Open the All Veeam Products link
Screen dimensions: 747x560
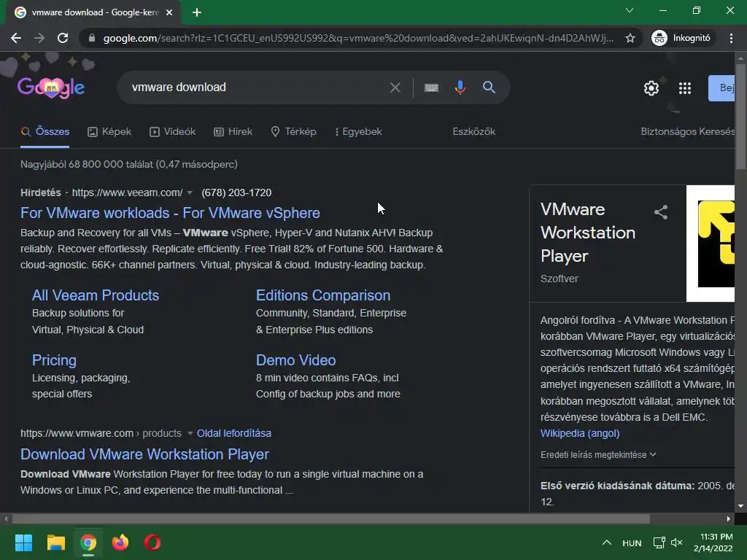[96, 295]
